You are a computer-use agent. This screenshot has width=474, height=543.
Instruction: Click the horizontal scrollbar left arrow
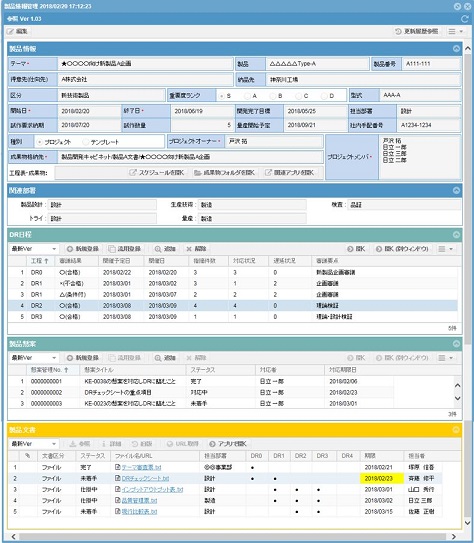[x=13, y=536]
